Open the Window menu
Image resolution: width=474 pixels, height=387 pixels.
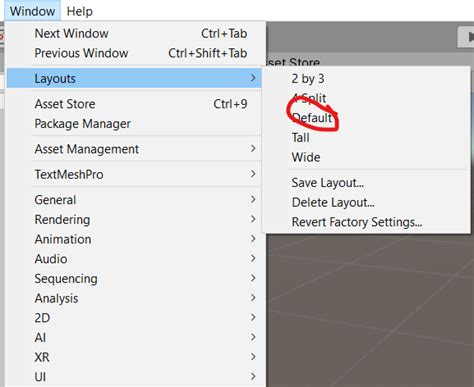click(x=32, y=11)
